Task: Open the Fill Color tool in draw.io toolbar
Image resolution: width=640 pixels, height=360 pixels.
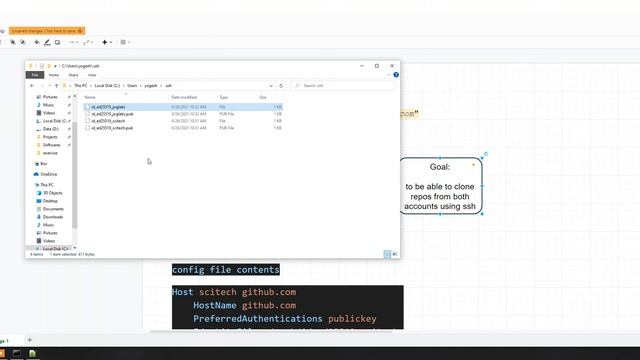Action: tap(37, 42)
